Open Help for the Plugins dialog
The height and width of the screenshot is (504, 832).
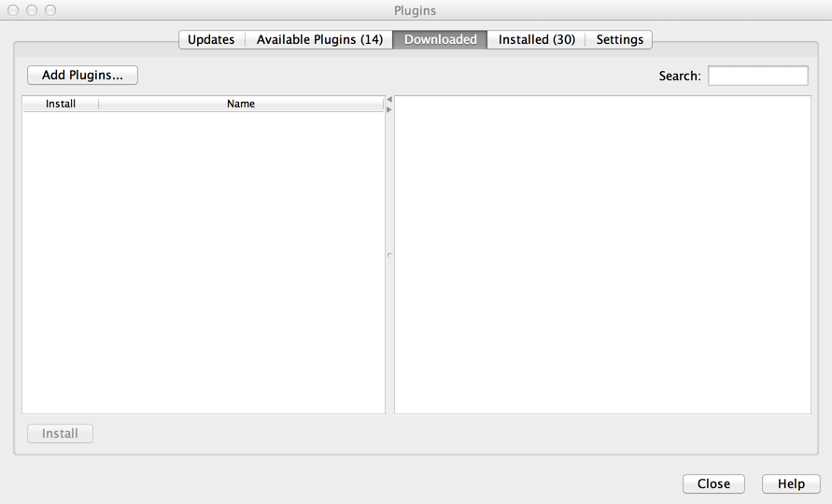tap(791, 483)
